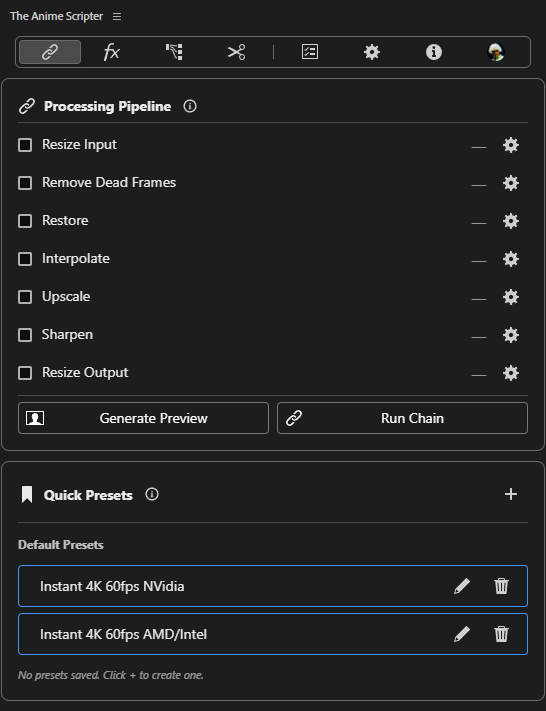The height and width of the screenshot is (711, 546).
Task: Click the Processing Pipeline heading text
Action: (x=107, y=106)
